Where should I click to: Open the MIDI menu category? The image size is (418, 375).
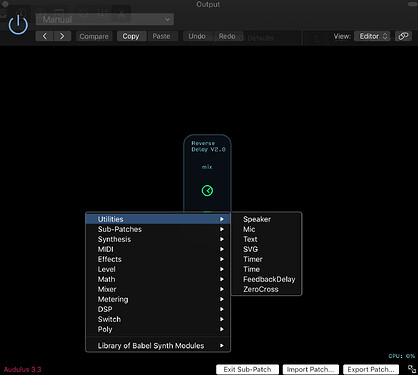tap(158, 249)
